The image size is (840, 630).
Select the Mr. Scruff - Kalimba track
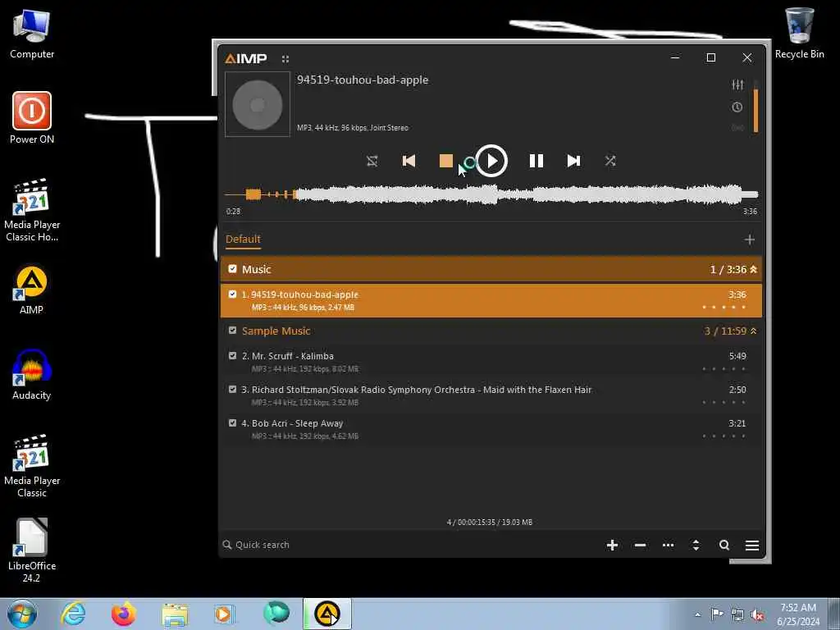(491, 362)
